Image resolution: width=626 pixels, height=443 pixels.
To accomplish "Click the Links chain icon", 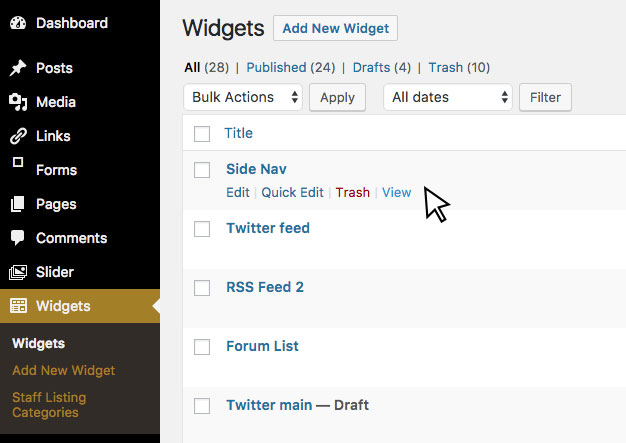I will pos(18,136).
